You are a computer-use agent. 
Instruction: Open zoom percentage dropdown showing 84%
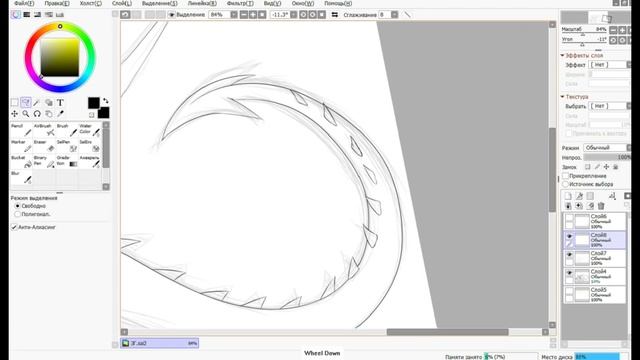pos(234,15)
